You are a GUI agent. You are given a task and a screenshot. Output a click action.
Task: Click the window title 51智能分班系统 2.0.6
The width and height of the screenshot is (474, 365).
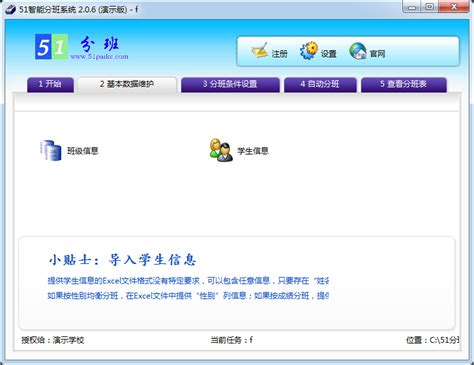[x=78, y=9]
